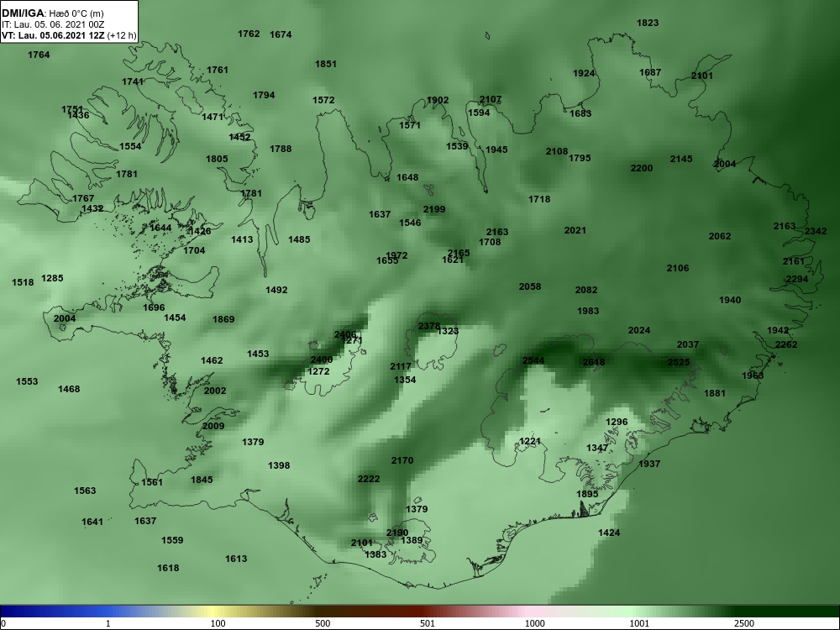
Task: Click the map value 1398
Action: tap(279, 465)
